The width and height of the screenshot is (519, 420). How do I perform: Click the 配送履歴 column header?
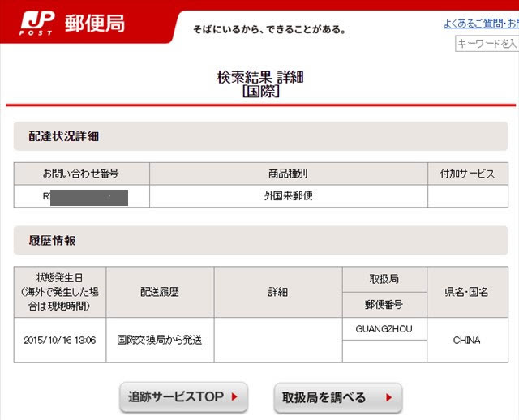coord(160,292)
